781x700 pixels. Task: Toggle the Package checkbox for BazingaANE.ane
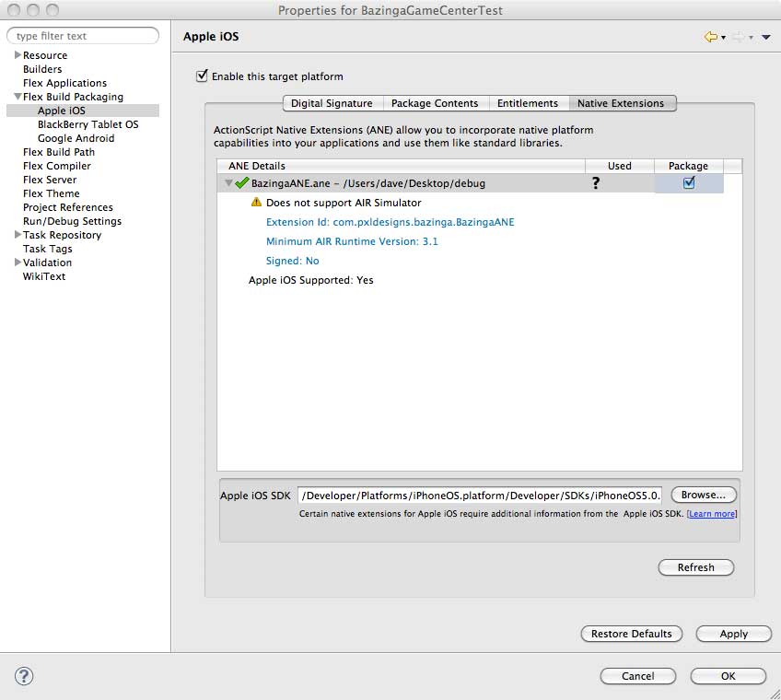[689, 182]
